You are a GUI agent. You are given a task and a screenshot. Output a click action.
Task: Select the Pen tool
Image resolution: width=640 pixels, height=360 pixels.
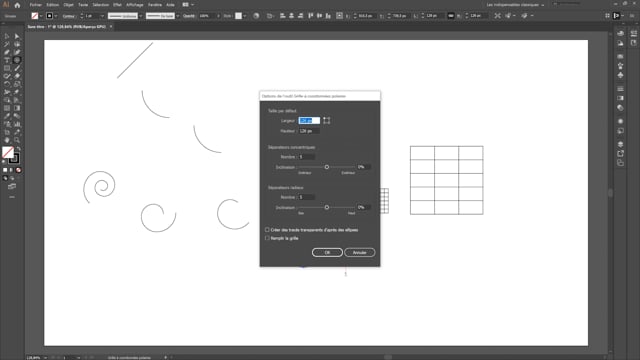(x=7, y=52)
